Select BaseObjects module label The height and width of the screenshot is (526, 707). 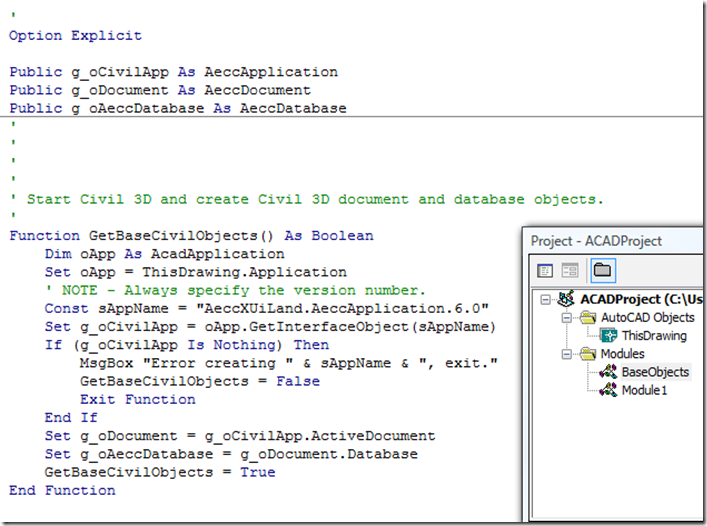coord(655,372)
